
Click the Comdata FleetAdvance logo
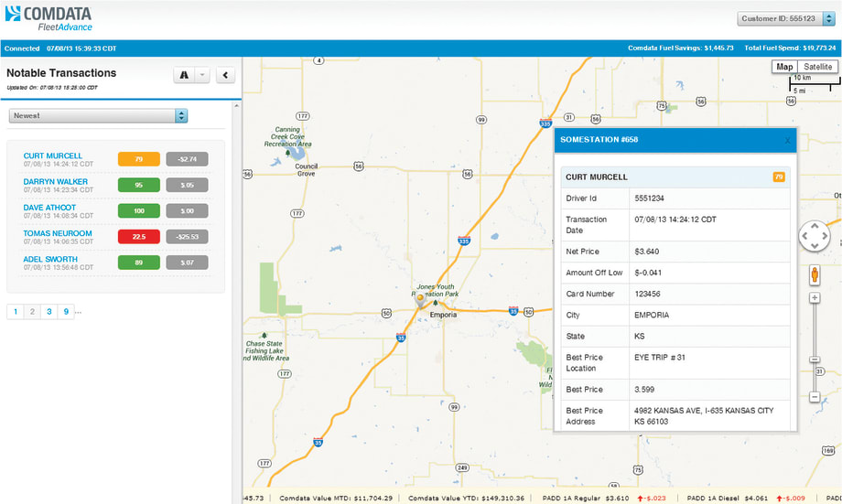pyautogui.click(x=49, y=18)
